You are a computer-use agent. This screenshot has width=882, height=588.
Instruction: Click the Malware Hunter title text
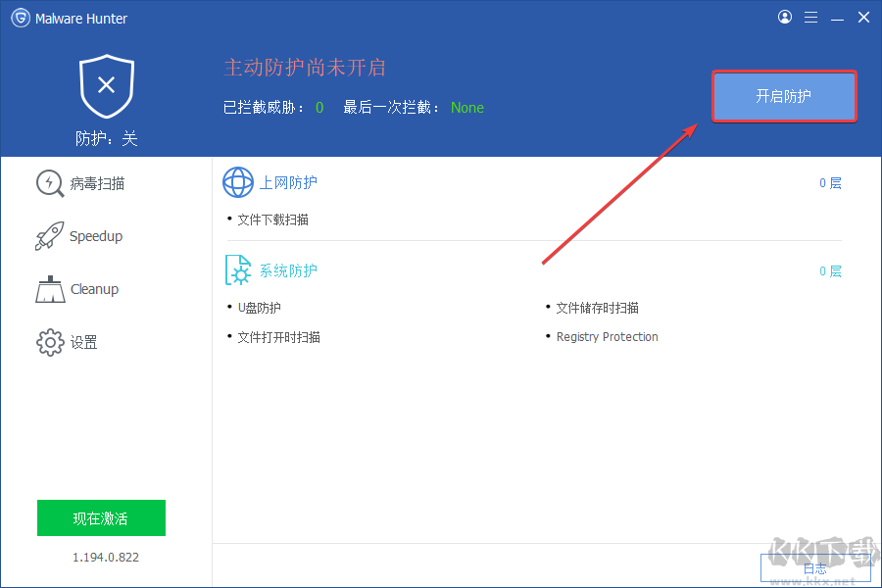pos(81,19)
